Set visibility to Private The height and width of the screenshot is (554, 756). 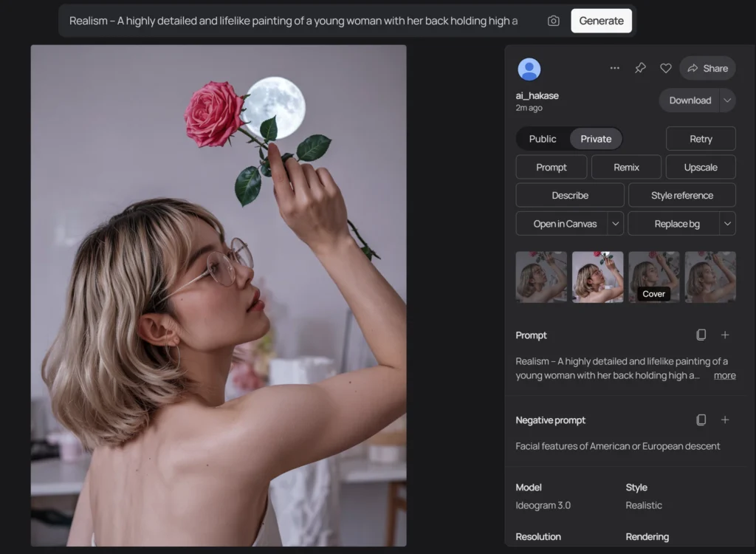(596, 139)
